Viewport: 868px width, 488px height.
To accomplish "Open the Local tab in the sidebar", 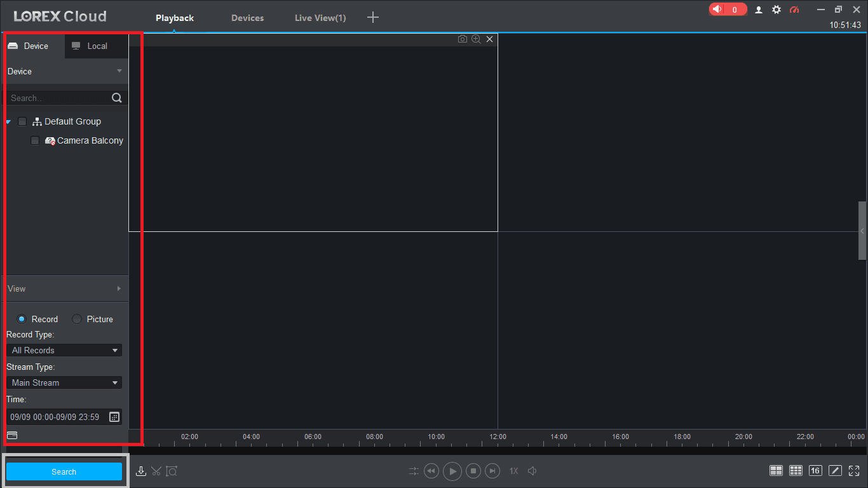I will click(x=96, y=46).
